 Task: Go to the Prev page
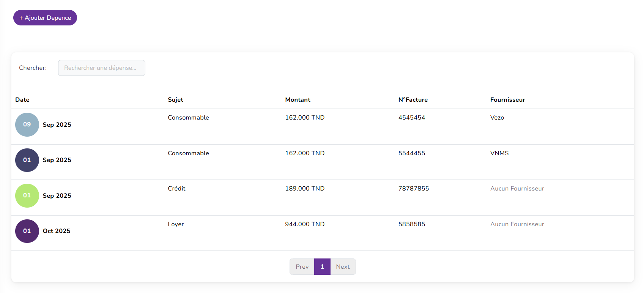(x=302, y=267)
